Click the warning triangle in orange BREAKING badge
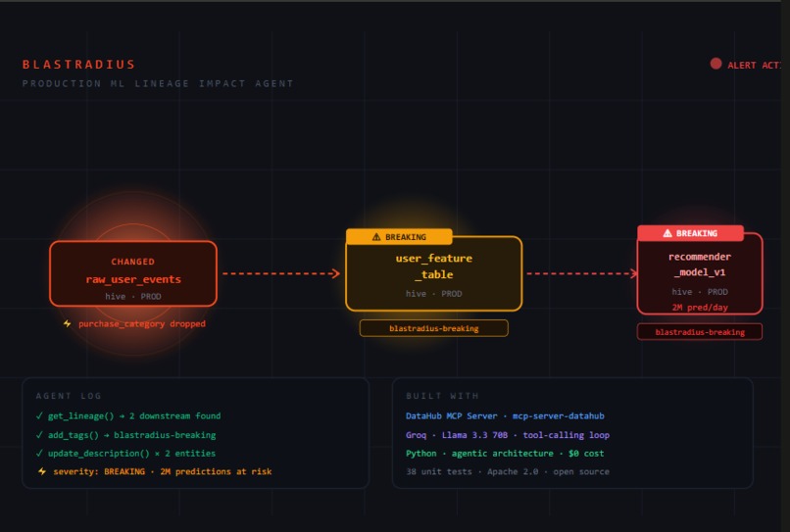The width and height of the screenshot is (790, 532). point(376,237)
